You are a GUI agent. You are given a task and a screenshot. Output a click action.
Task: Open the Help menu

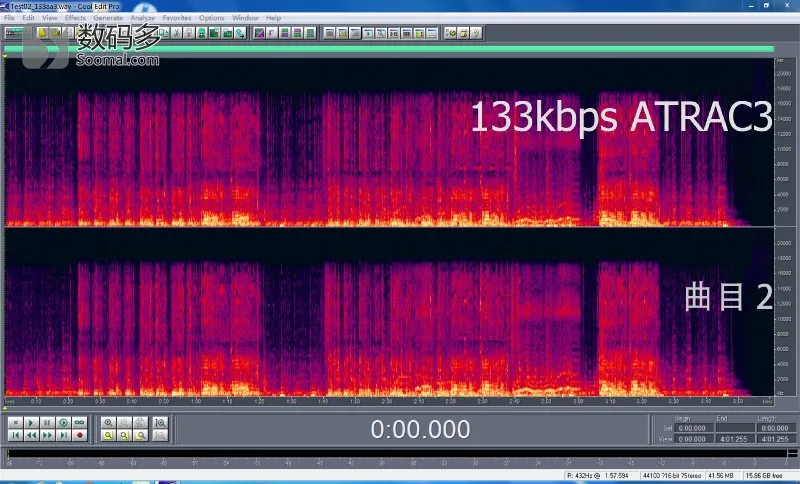[x=273, y=18]
